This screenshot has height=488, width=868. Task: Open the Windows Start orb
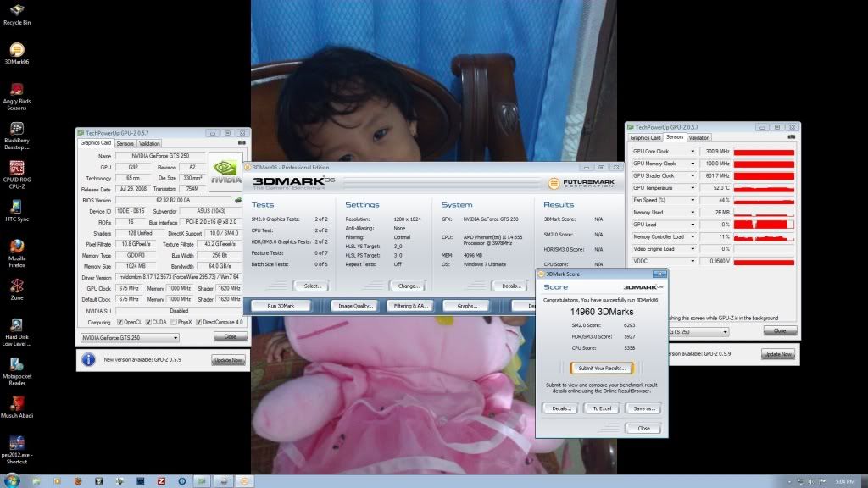coord(12,480)
